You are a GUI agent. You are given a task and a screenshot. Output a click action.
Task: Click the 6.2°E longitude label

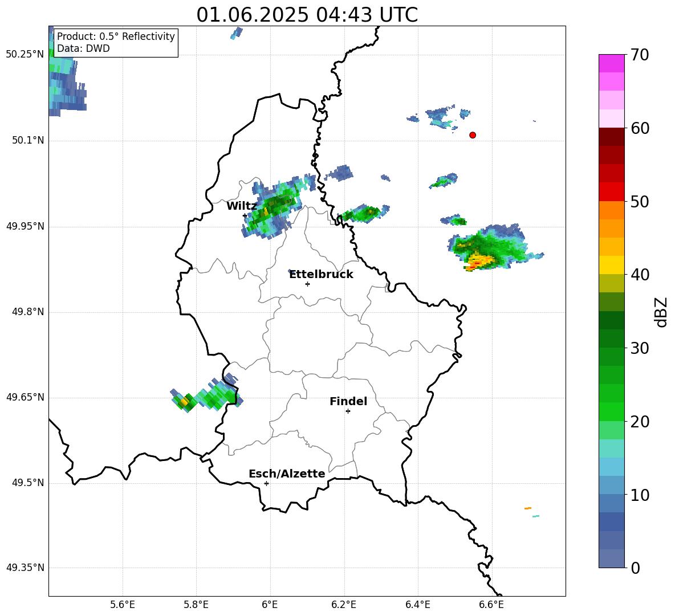click(344, 605)
